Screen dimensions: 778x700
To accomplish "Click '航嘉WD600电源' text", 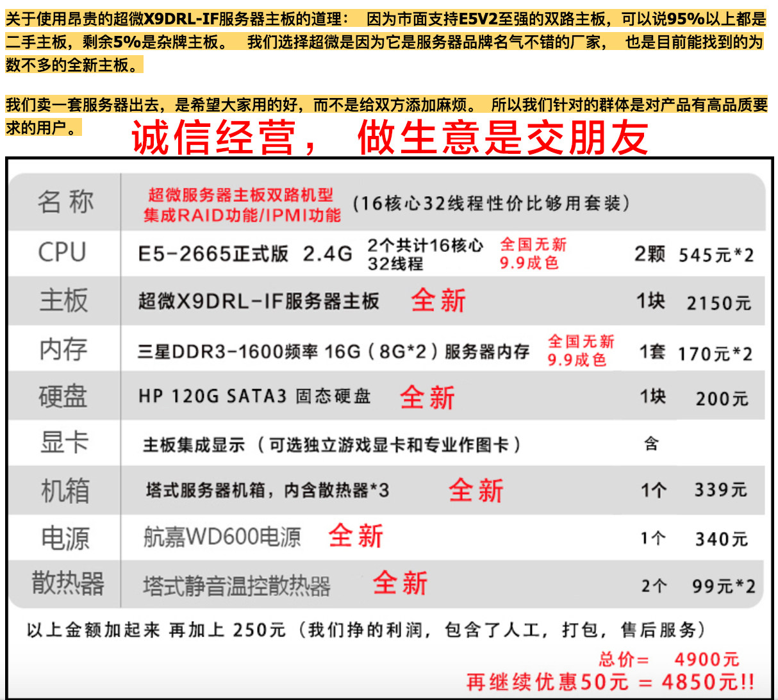I will [x=222, y=537].
